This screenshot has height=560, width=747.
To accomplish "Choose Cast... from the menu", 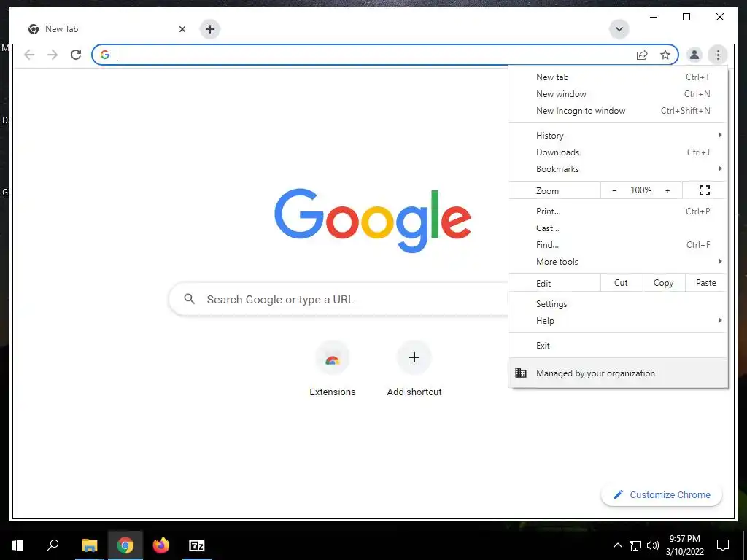I will click(x=618, y=228).
